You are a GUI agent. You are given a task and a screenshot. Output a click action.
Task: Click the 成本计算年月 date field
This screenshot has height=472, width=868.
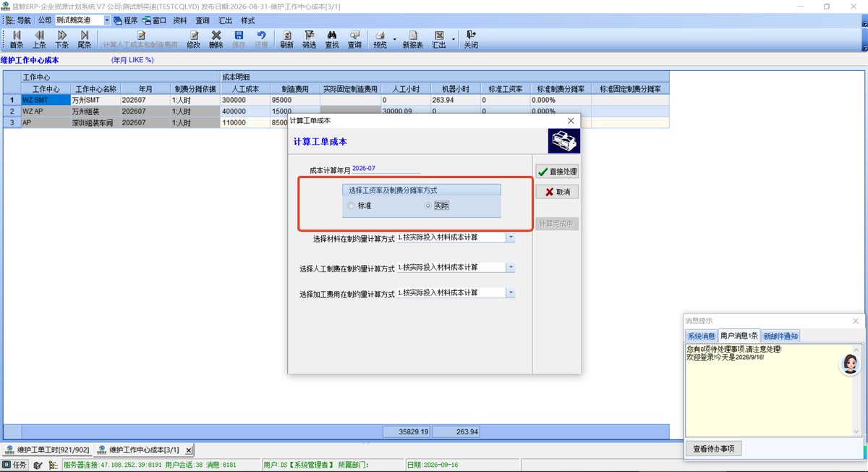click(386, 169)
